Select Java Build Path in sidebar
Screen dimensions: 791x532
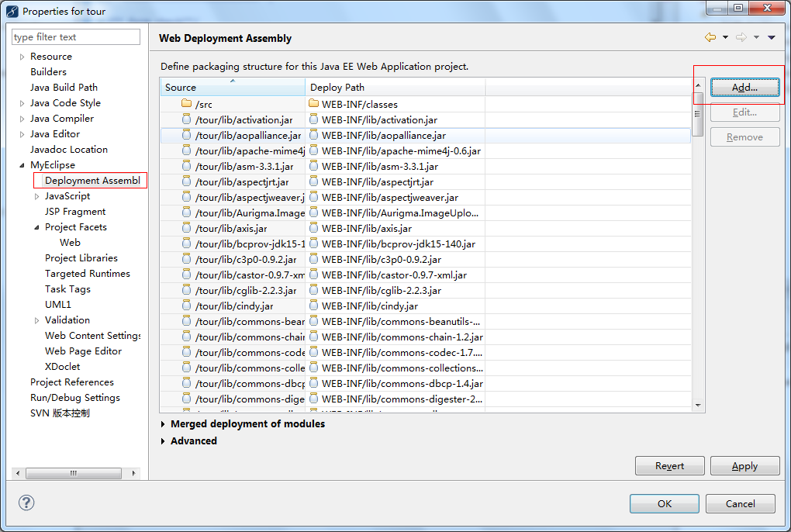tap(64, 88)
